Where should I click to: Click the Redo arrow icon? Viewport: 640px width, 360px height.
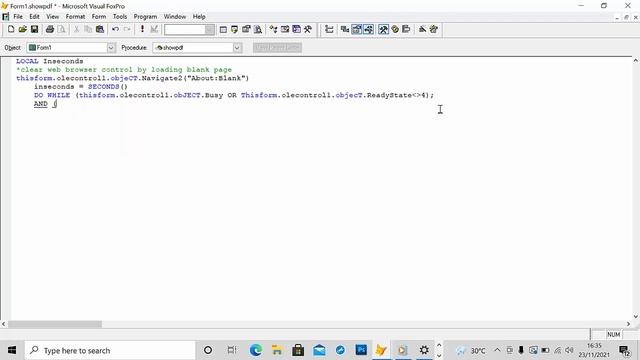point(127,29)
